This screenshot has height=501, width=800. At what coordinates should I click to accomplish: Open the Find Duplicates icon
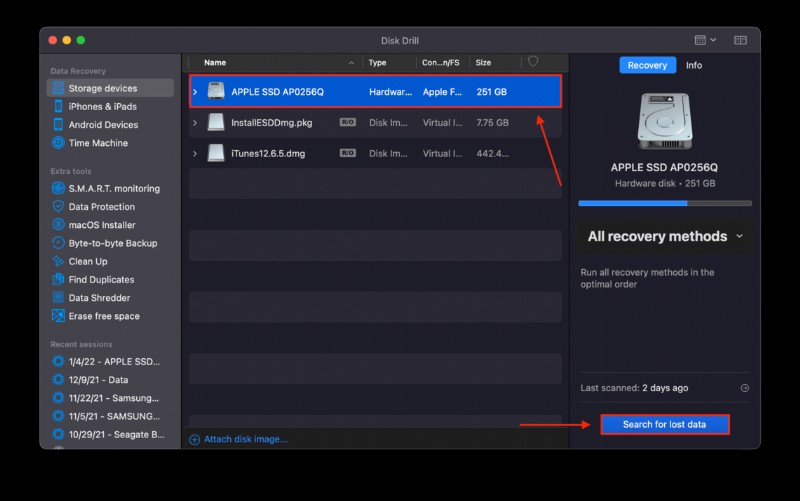tap(58, 279)
